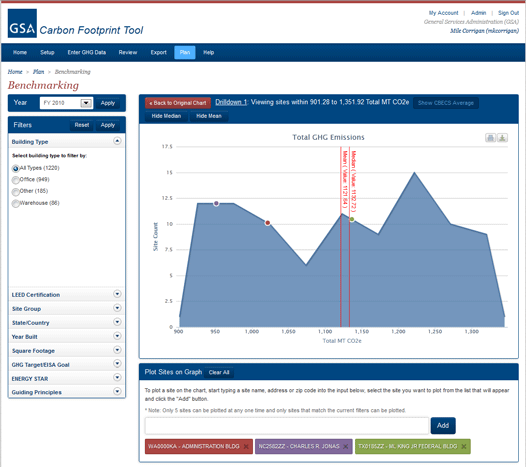Reset the filters
This screenshot has height=467, width=526.
pyautogui.click(x=82, y=125)
